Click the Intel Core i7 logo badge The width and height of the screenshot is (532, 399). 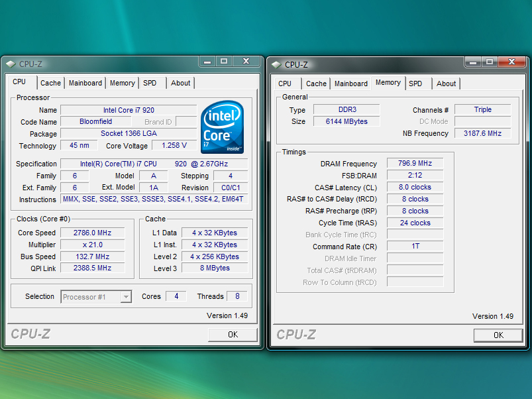222,127
